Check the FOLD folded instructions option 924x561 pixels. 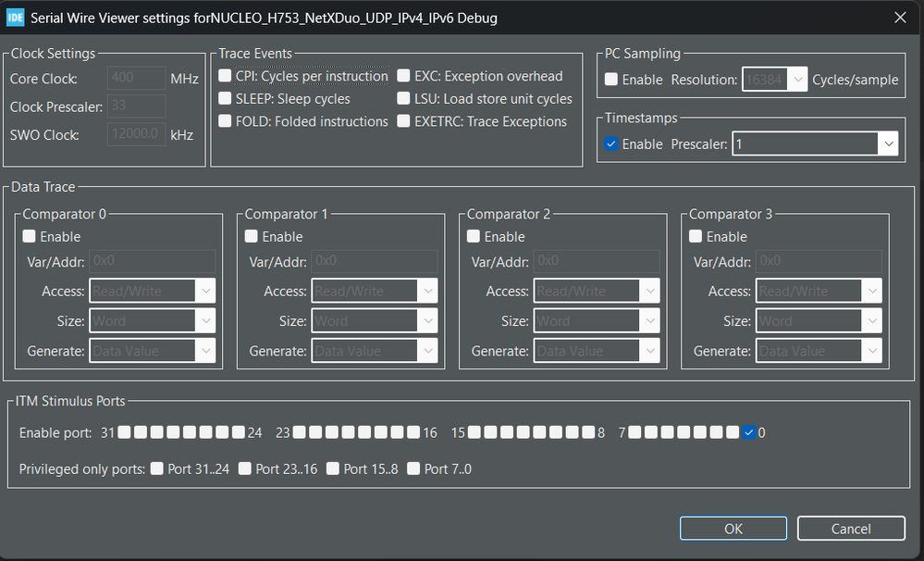point(226,121)
